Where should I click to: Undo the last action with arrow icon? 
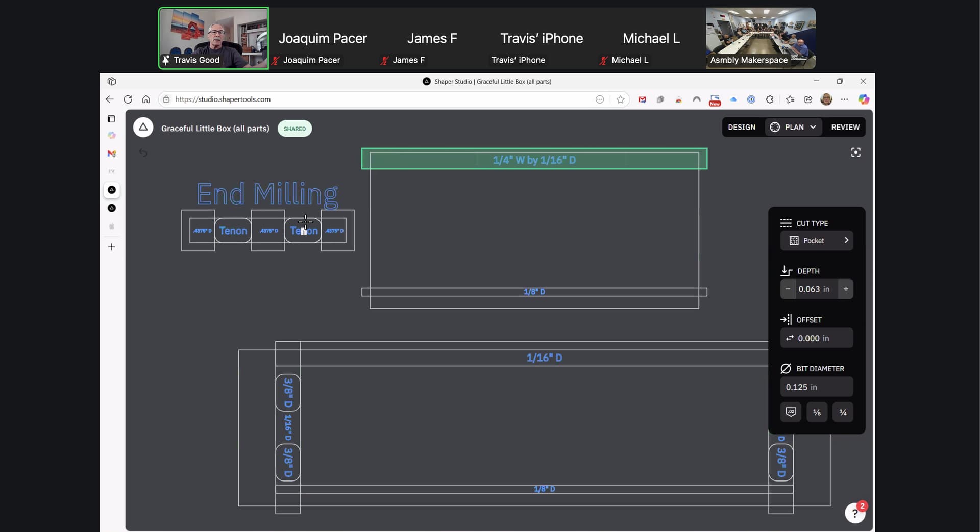(143, 153)
